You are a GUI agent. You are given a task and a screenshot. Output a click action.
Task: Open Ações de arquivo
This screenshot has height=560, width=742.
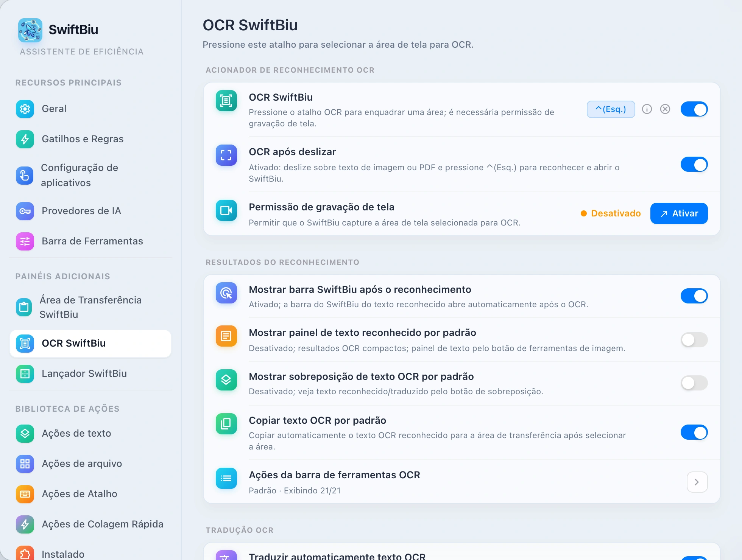point(90,464)
